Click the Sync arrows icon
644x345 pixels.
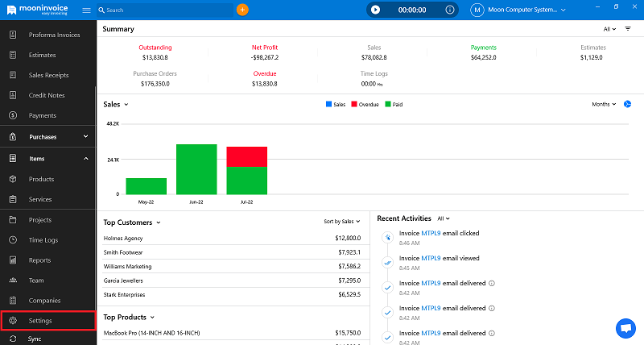(x=13, y=339)
